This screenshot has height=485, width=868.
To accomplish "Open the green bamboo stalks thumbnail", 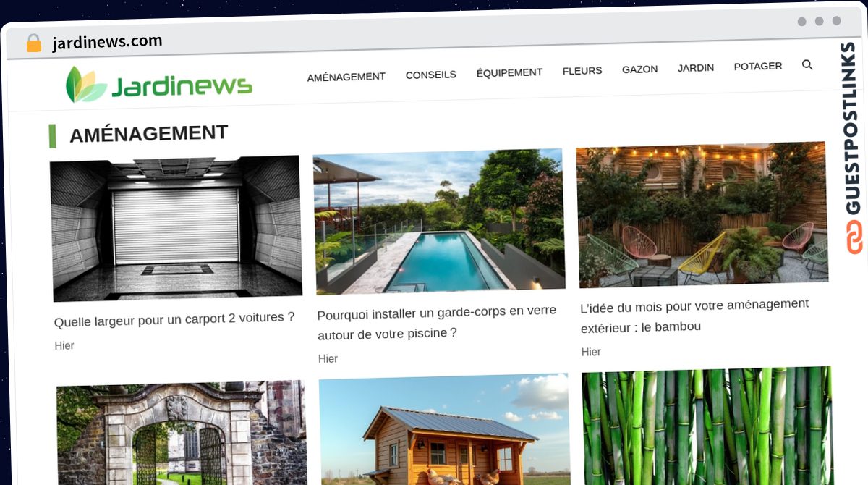I will (x=707, y=425).
